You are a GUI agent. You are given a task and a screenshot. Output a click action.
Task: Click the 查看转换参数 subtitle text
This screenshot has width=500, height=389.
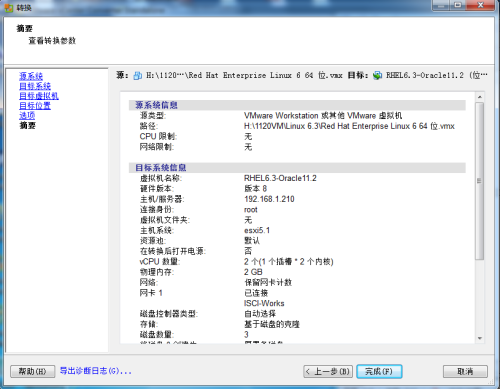point(52,41)
